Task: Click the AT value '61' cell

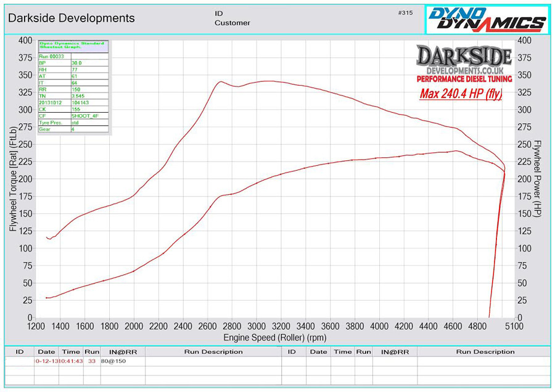Action: coord(89,76)
